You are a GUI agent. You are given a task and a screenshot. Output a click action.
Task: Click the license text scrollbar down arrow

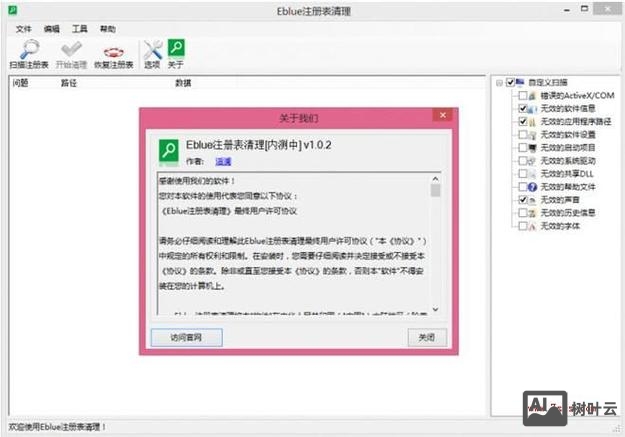coord(435,309)
